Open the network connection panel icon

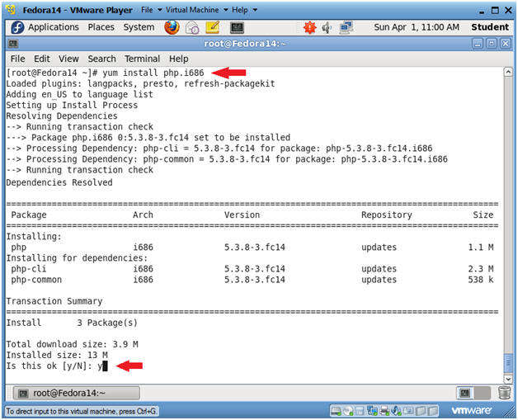pyautogui.click(x=346, y=27)
